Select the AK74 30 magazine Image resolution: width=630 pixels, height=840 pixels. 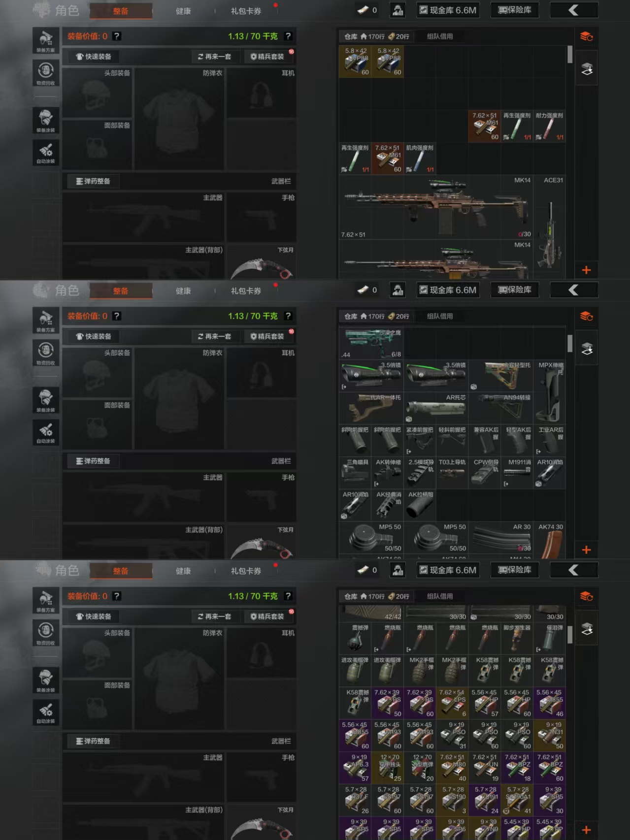point(550,540)
